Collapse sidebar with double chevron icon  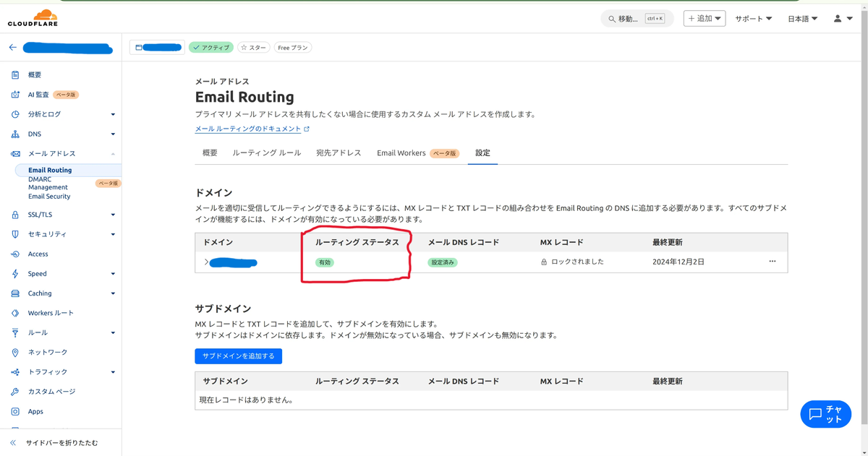click(x=13, y=443)
